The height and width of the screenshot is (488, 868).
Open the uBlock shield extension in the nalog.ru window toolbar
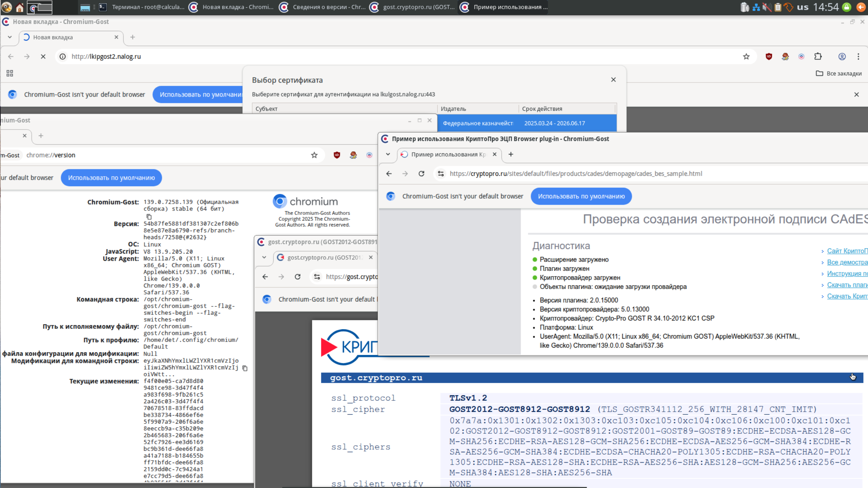tap(769, 56)
